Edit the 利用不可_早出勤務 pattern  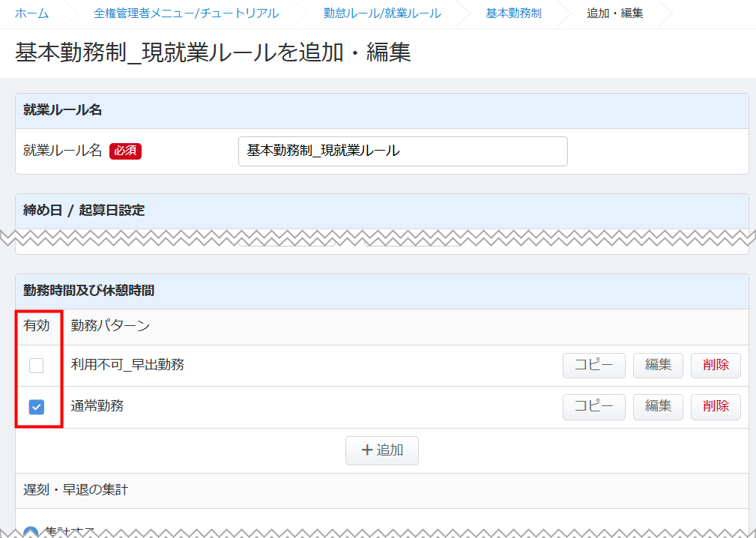(658, 365)
